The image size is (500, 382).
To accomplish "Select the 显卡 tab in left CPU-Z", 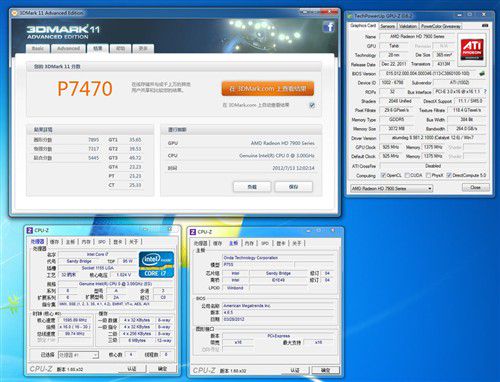I will point(118,242).
